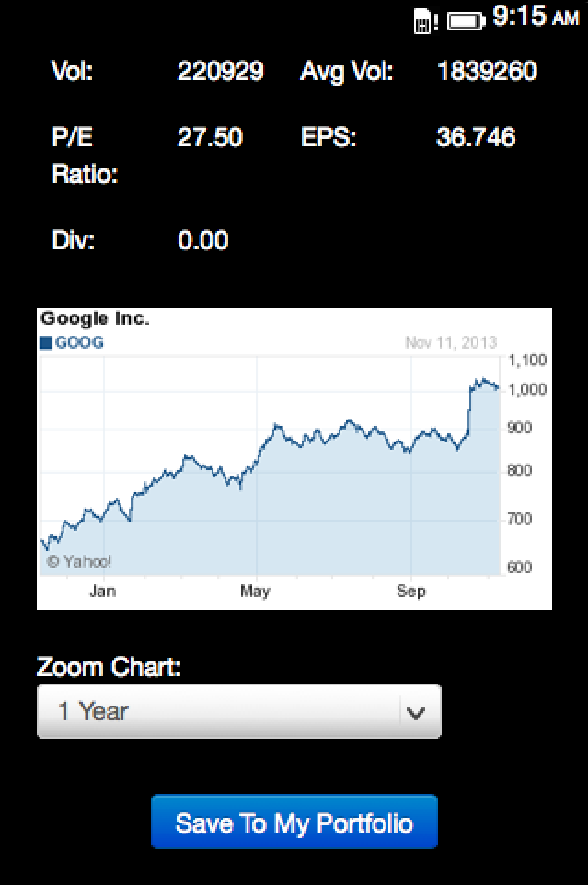Screen dimensions: 588x885
Task: Tap the Avg Vol value 1839260
Action: (487, 72)
